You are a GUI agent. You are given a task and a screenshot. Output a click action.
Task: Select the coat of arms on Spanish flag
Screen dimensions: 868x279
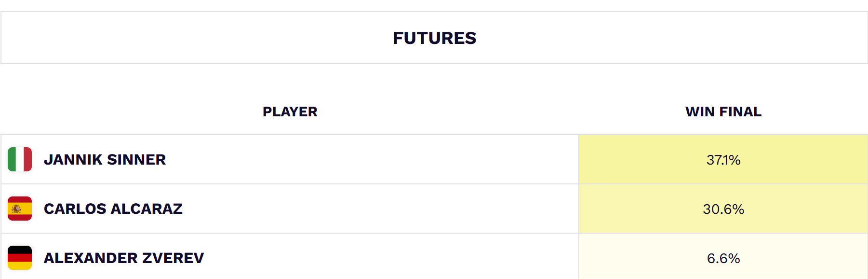coord(16,209)
